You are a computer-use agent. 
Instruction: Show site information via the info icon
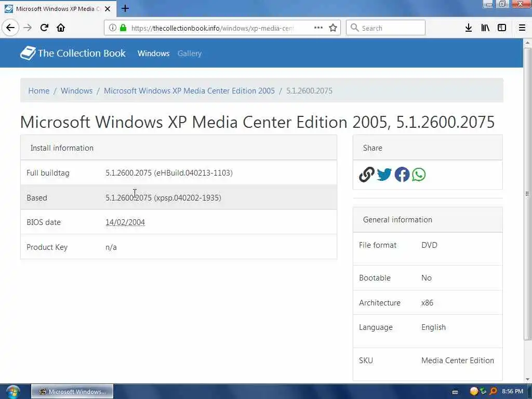[x=112, y=28]
